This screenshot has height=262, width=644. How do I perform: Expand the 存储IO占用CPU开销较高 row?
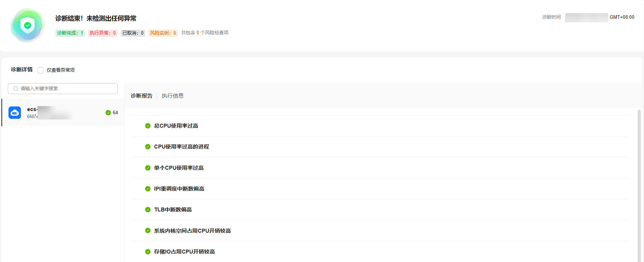[x=380, y=252]
